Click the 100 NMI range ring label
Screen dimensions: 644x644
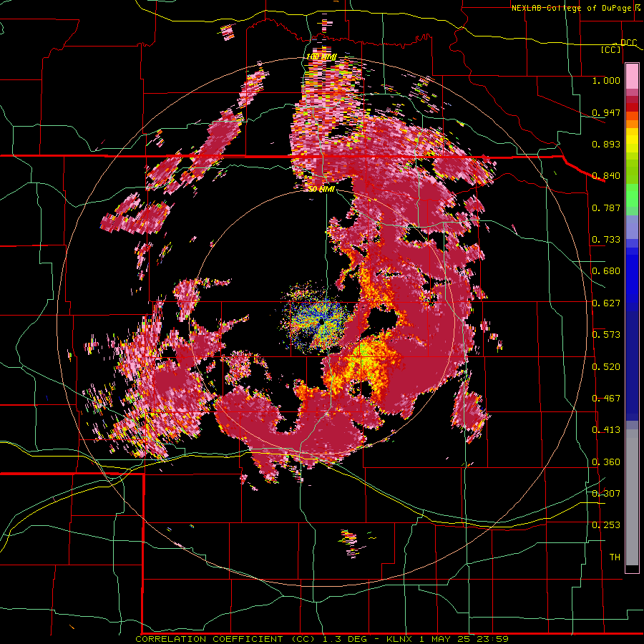click(x=321, y=57)
